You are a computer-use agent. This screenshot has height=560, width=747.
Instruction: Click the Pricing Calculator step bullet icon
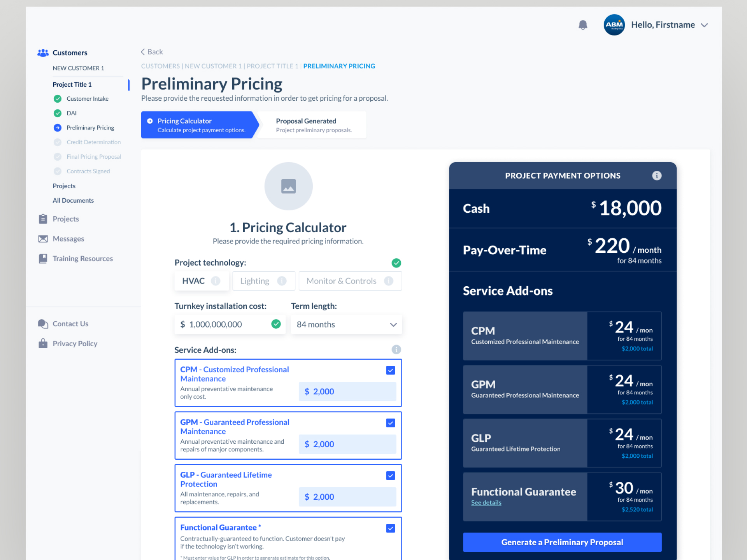pyautogui.click(x=150, y=121)
